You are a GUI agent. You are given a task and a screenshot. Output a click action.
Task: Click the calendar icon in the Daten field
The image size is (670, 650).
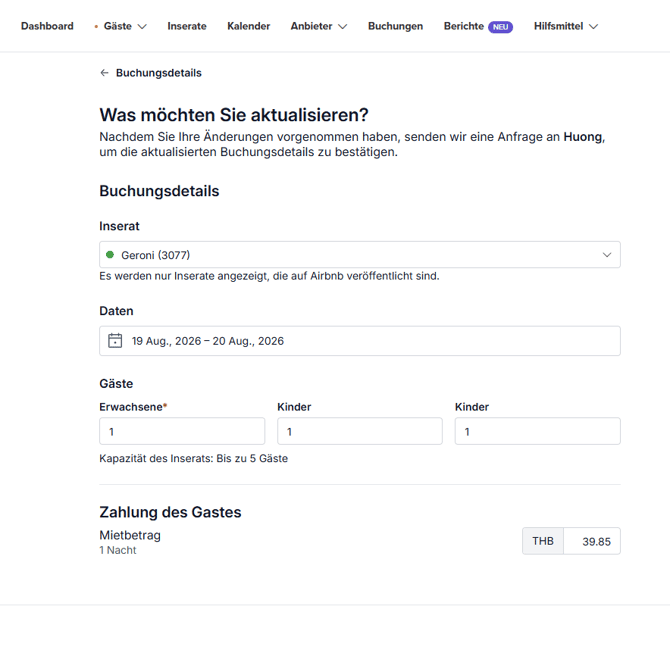115,341
